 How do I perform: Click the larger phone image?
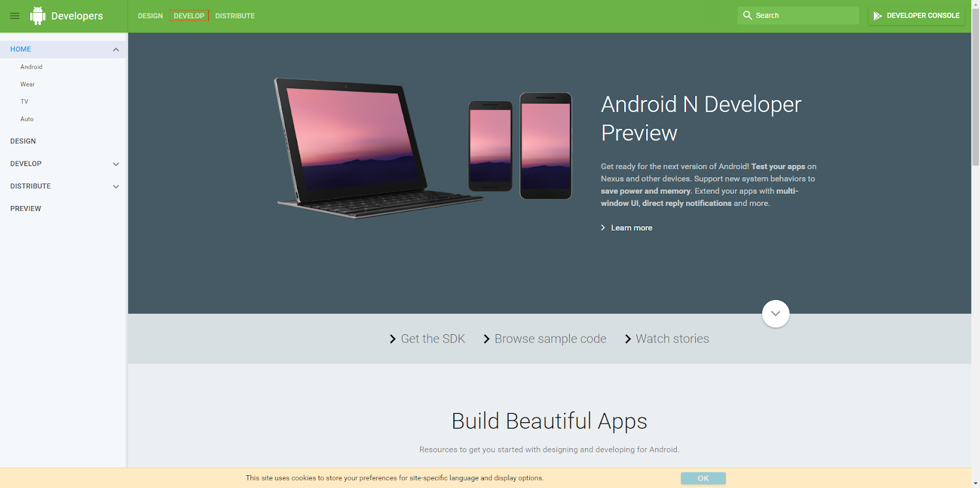point(546,146)
